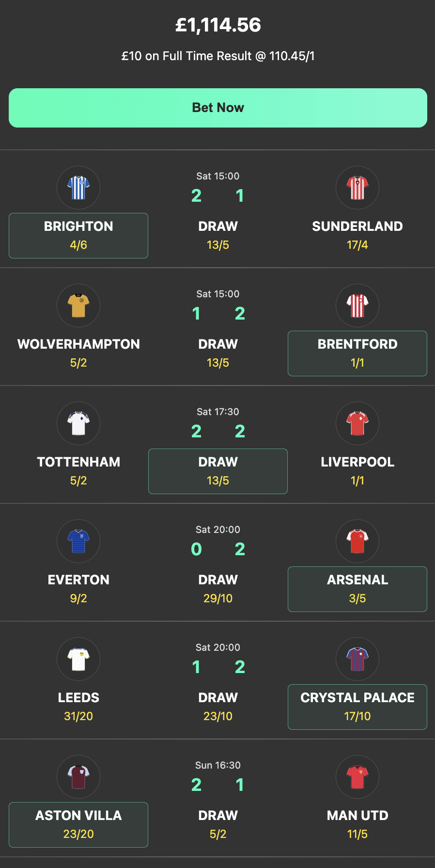Click the £10 Full Time Result stake text
Image resolution: width=435 pixels, height=868 pixels.
(217, 56)
